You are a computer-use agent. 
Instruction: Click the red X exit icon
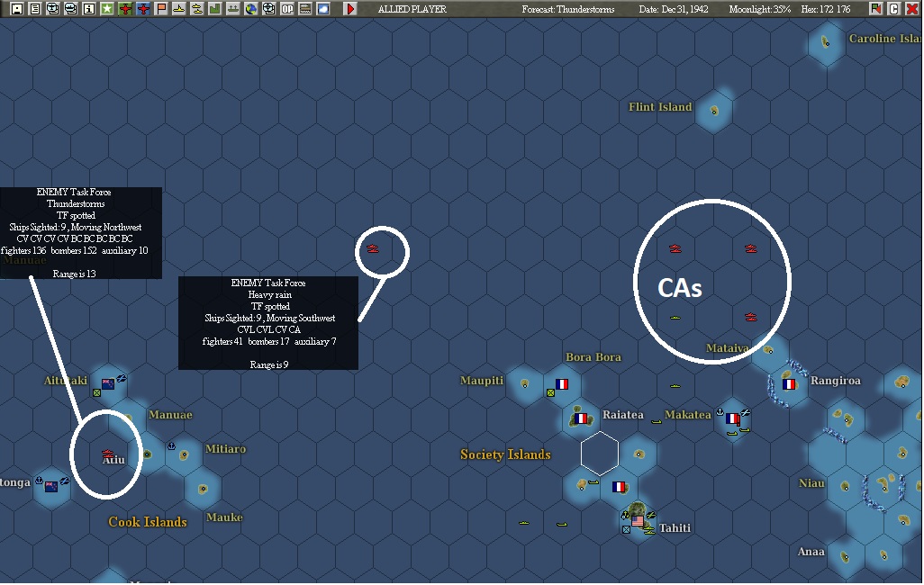coord(911,9)
